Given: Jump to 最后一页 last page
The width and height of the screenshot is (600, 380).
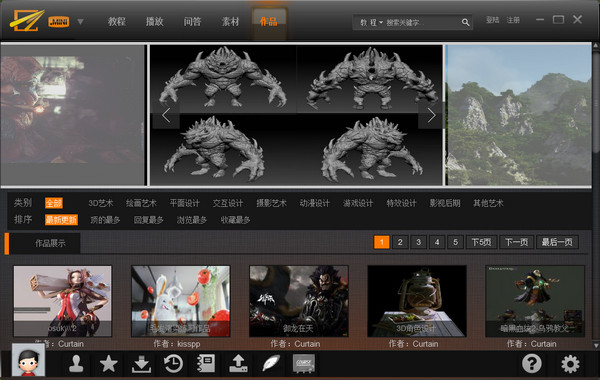Looking at the screenshot, I should click(557, 242).
